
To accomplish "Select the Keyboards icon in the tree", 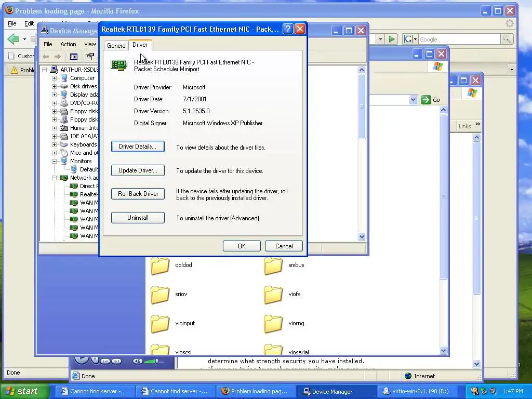I will 64,144.
